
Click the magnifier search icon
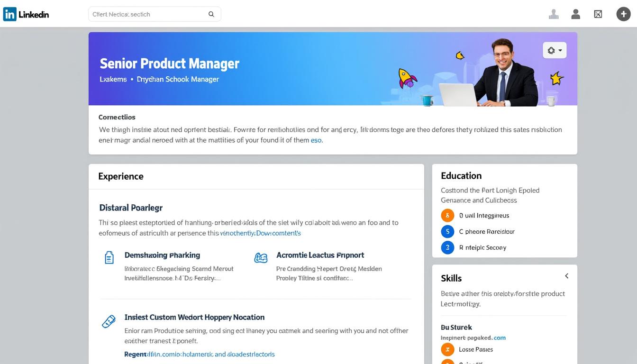(x=211, y=14)
